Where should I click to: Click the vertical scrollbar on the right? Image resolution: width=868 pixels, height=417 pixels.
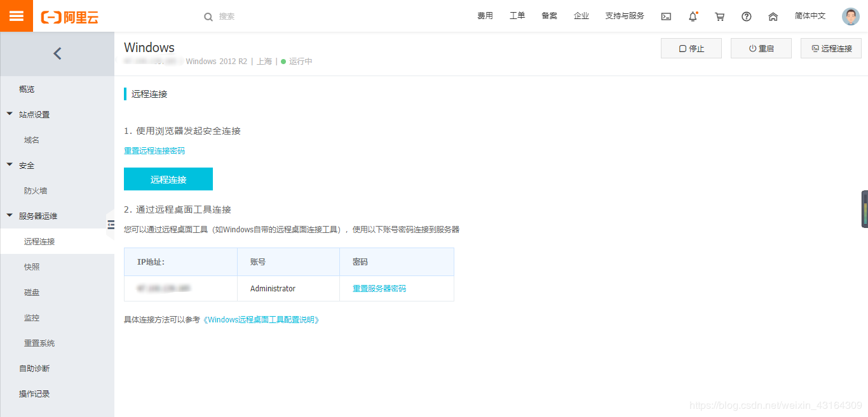[864, 209]
